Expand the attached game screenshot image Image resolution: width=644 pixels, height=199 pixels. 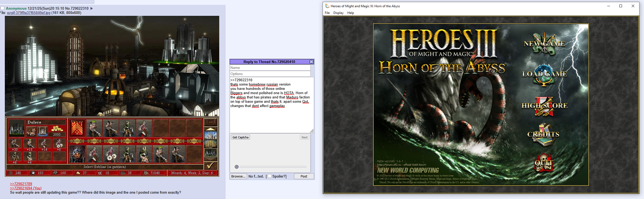tap(112, 96)
